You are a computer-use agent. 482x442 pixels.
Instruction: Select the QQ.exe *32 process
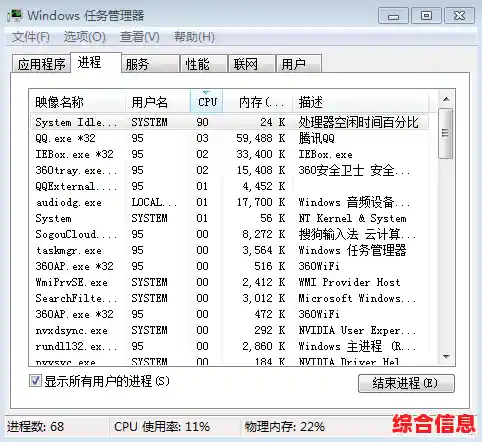point(229,138)
